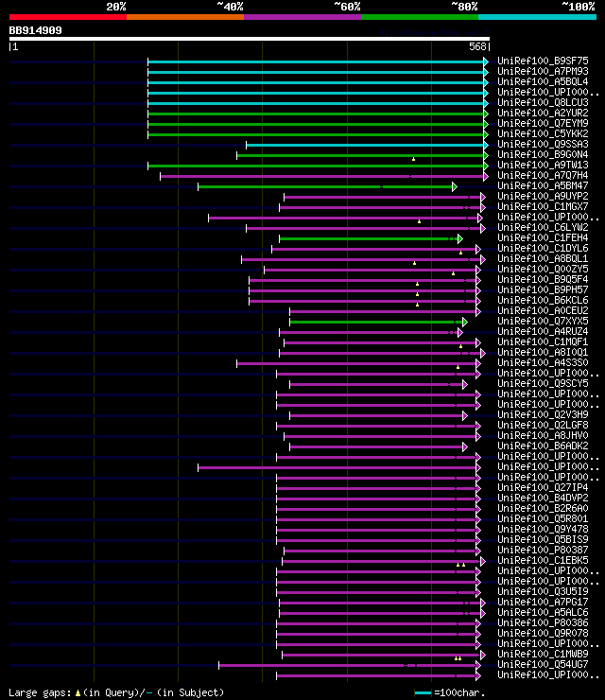Click the red 20% identity legend segment
Viewport: 605px width, 700px height.
(x=68, y=17)
